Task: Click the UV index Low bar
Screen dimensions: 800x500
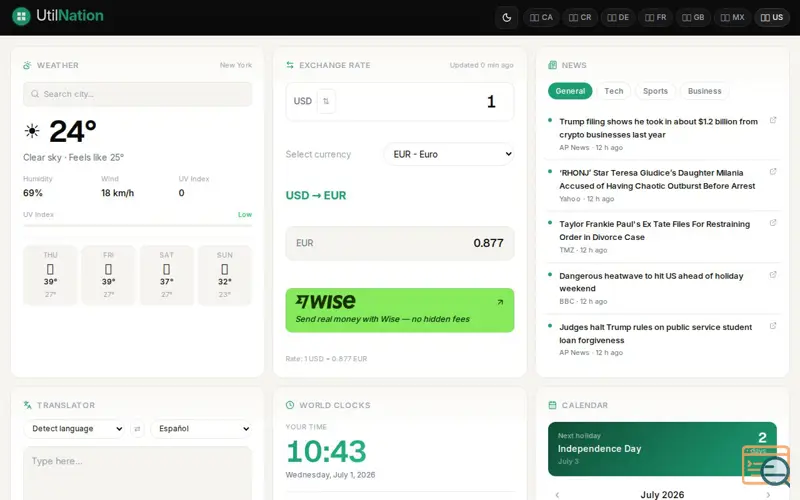Action: 137,225
